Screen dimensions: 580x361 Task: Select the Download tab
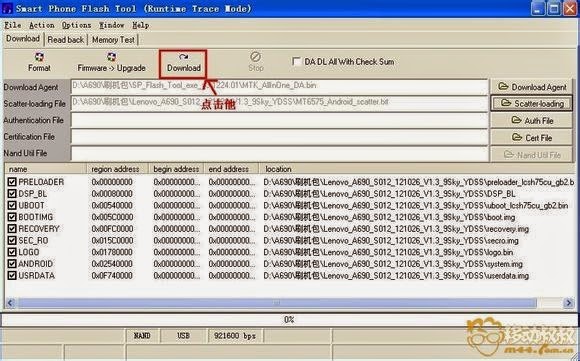(23, 39)
